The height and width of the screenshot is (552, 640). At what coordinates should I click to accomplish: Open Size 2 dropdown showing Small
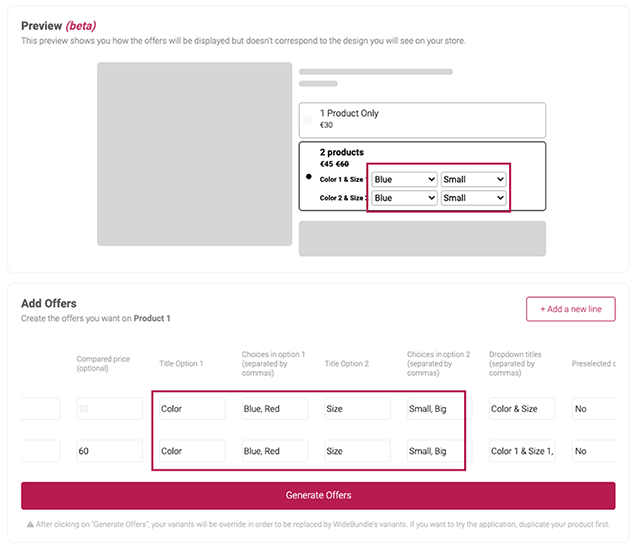474,198
